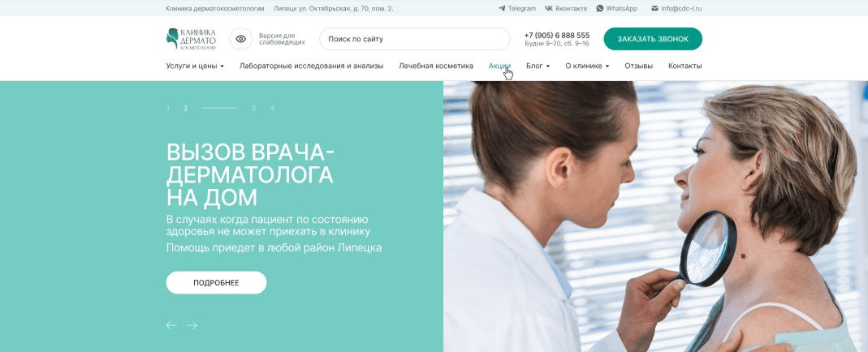Expand the Блог dropdown menu
Viewport: 868px width, 352px height.
pos(538,66)
